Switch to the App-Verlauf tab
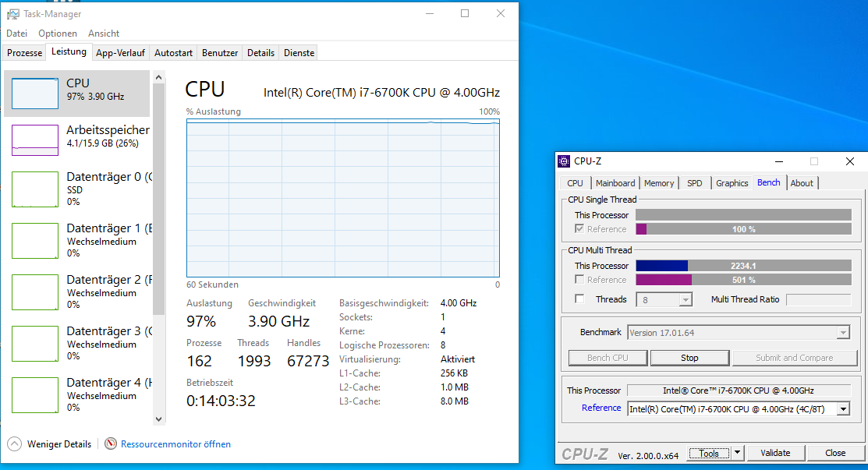Image resolution: width=868 pixels, height=470 pixels. [x=120, y=52]
